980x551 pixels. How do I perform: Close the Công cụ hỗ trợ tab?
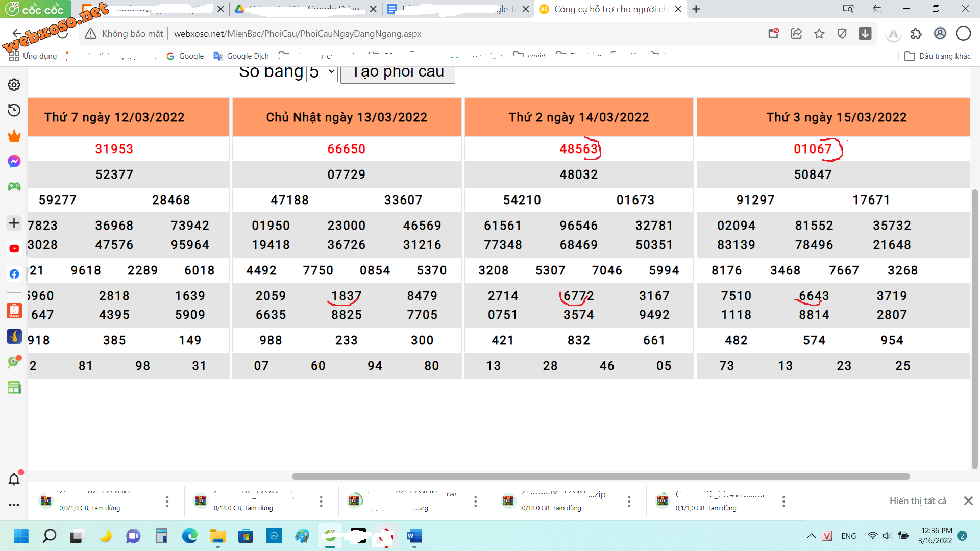coord(678,9)
